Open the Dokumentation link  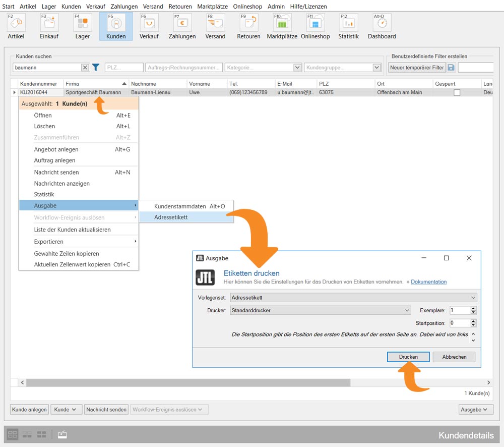coord(428,282)
